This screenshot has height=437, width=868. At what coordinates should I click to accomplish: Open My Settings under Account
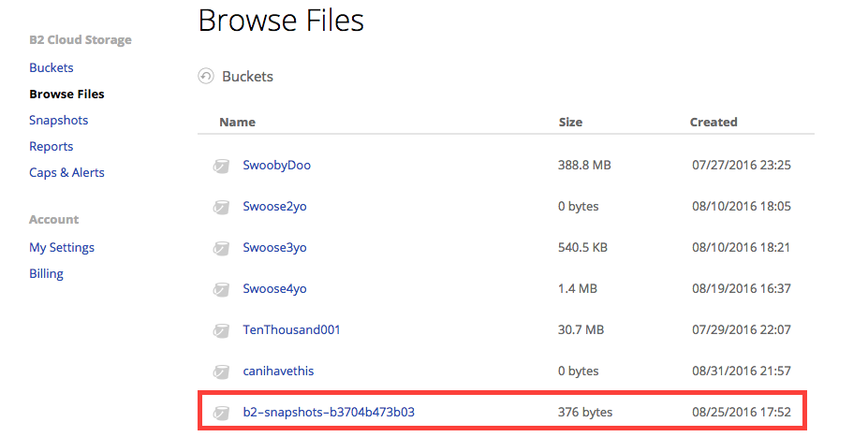point(62,247)
